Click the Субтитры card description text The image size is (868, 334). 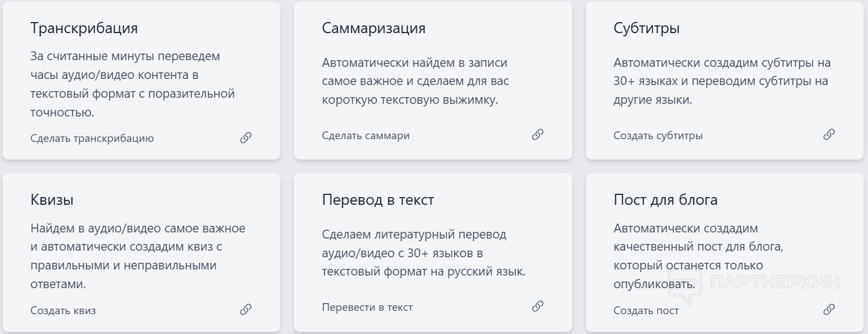click(x=722, y=81)
